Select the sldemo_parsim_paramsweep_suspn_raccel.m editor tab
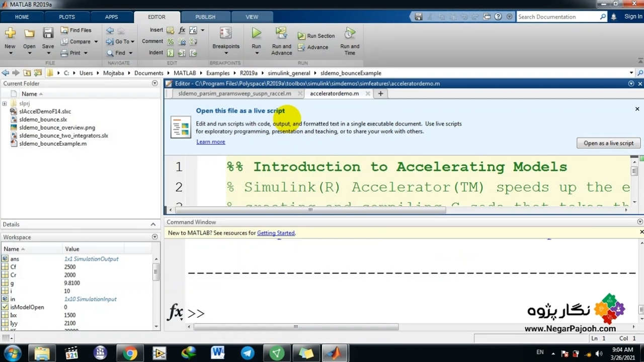Viewport: 644px width, 362px height. coord(234,94)
